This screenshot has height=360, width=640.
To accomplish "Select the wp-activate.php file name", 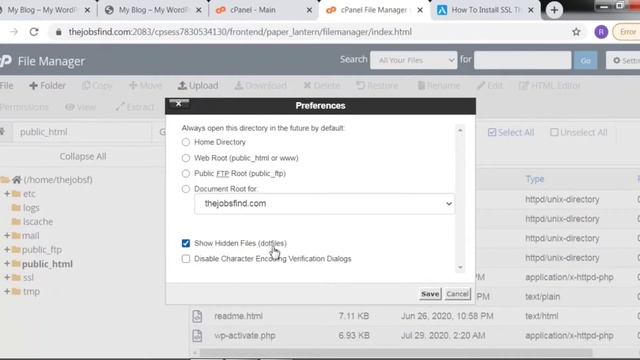I will click(245, 336).
